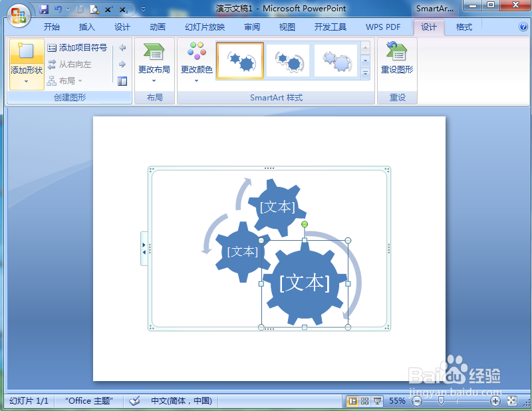Click 添加项目符号
532x411 pixels.
(x=77, y=48)
